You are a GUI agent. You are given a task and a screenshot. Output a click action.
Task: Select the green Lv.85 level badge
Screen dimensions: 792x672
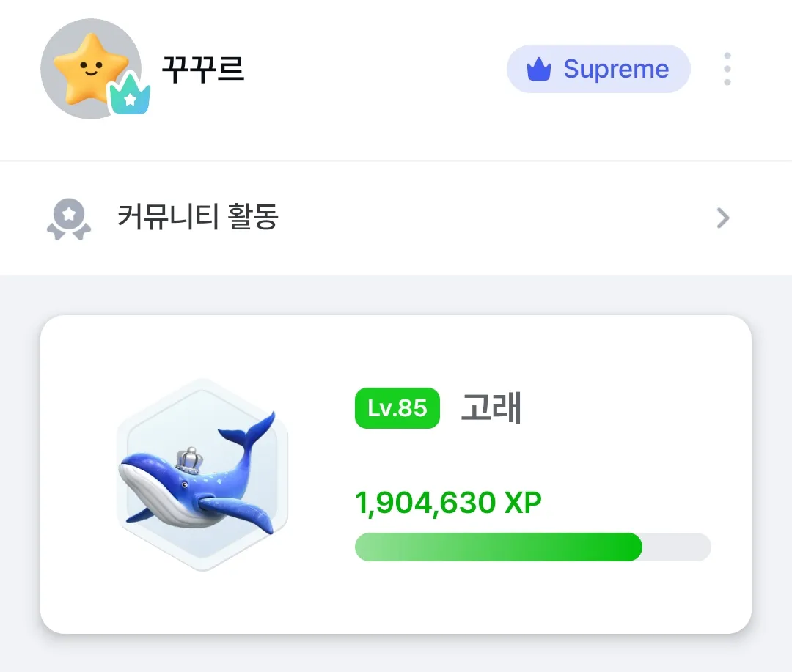point(397,408)
